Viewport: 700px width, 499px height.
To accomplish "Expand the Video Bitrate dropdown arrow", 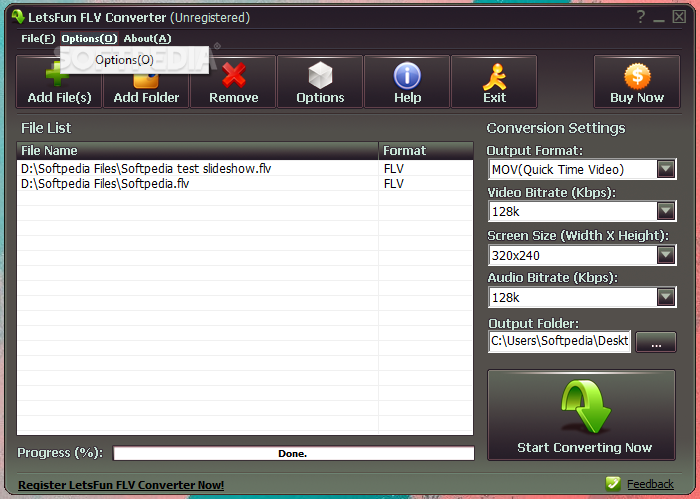I will (666, 211).
